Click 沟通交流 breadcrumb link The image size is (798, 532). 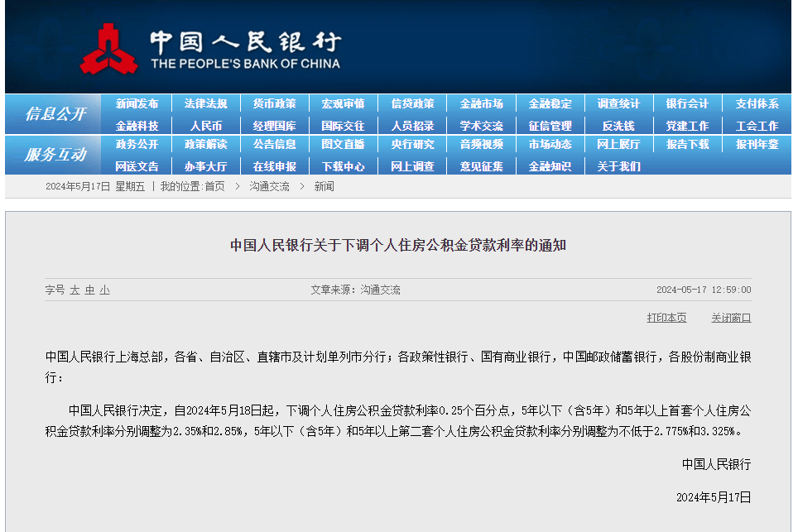click(269, 187)
